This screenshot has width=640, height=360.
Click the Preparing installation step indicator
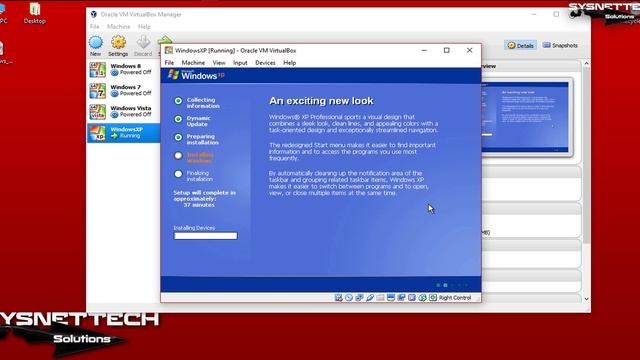coord(178,137)
